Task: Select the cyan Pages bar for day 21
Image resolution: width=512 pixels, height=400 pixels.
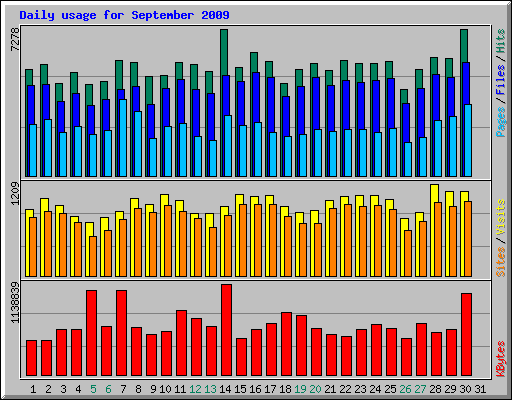Action: [333, 154]
